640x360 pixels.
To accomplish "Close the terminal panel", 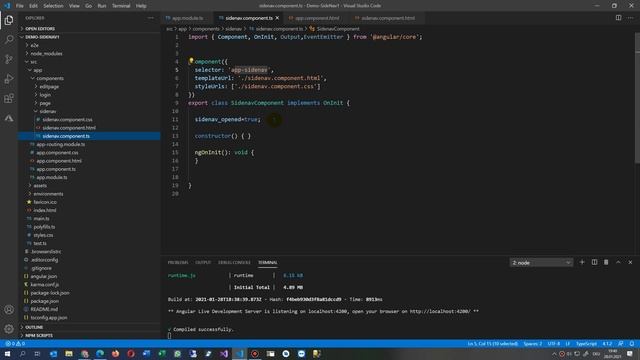I will (630, 262).
